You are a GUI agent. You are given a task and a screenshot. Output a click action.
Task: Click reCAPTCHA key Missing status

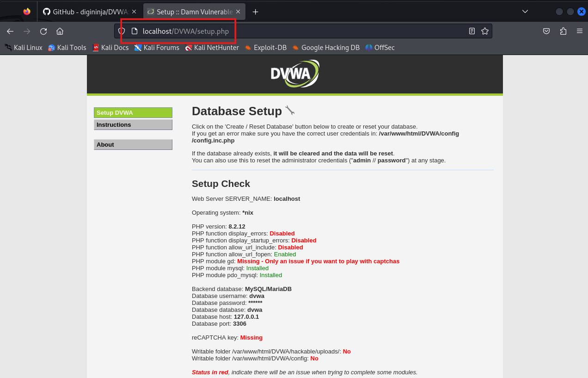click(x=251, y=338)
